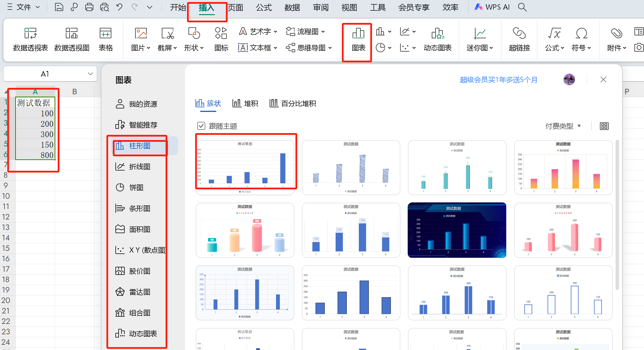The height and width of the screenshot is (350, 644).
Task: Open the 图表 chart button in ribbon
Action: coord(358,40)
